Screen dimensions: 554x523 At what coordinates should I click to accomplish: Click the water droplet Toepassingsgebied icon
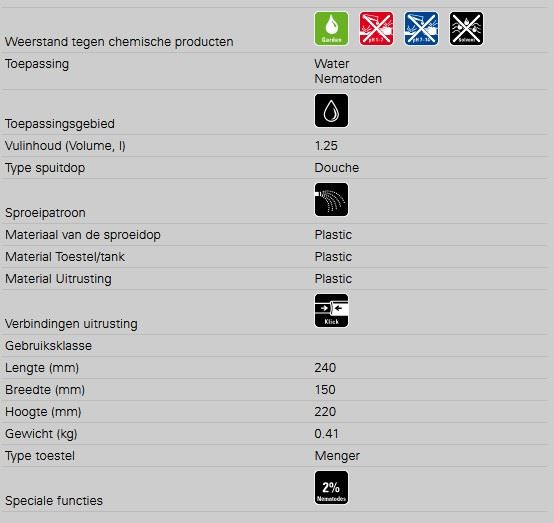331,111
